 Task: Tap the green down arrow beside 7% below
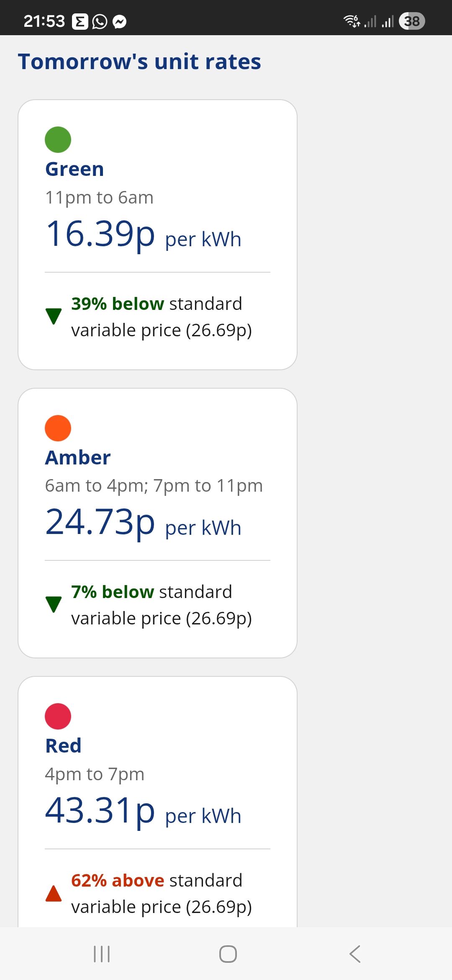54,604
